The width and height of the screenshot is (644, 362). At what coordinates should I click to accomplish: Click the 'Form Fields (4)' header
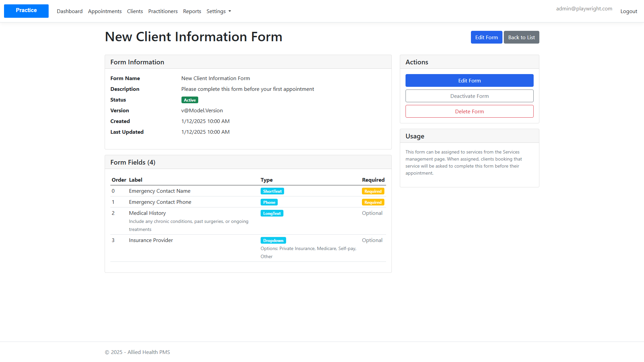[133, 162]
